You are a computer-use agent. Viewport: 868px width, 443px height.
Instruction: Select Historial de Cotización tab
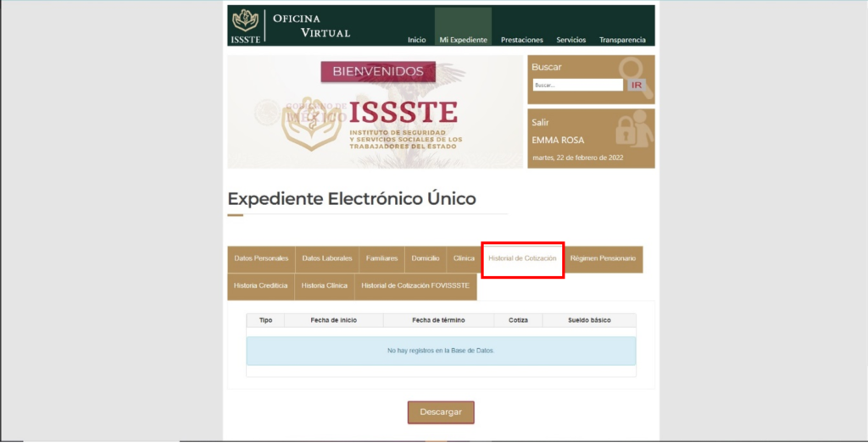(522, 258)
